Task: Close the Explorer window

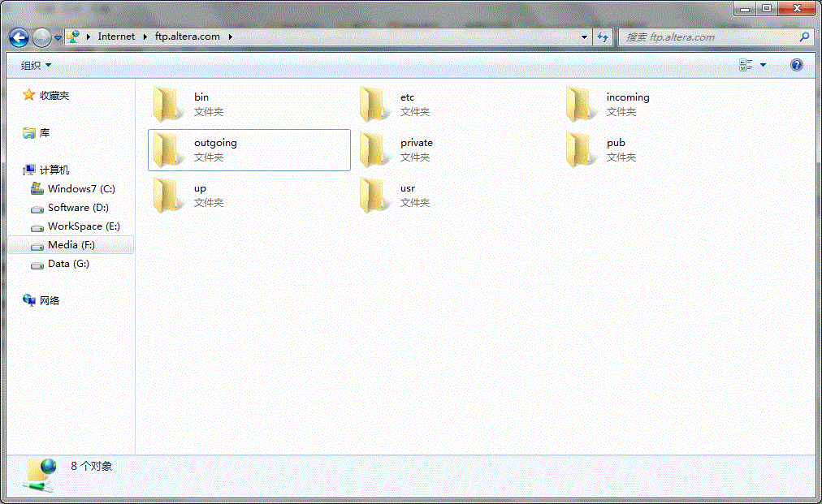Action: point(797,8)
